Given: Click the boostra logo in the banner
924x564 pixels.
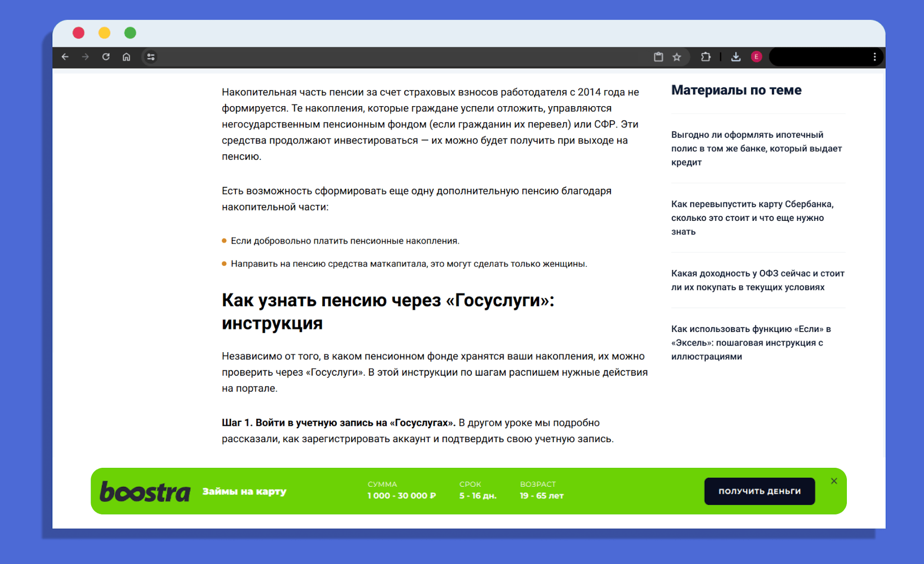Looking at the screenshot, I should coord(145,491).
